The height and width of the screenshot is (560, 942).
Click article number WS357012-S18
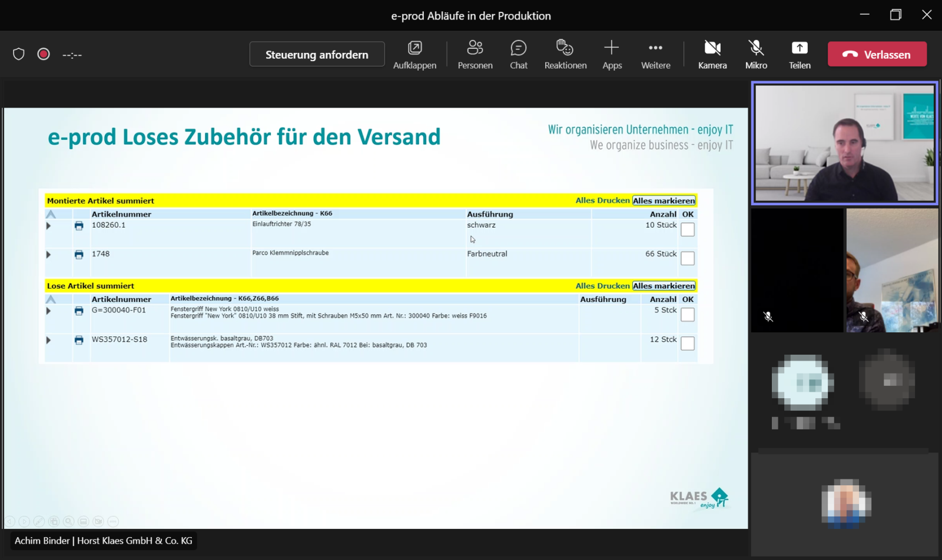point(119,339)
